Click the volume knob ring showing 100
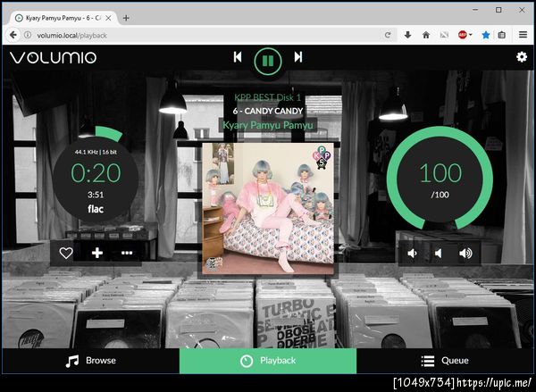 pos(440,179)
